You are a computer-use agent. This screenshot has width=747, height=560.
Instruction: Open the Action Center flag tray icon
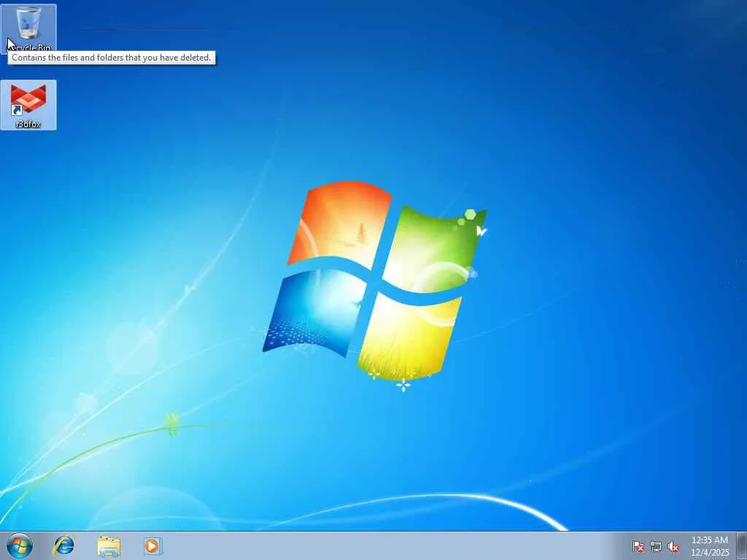pos(638,546)
